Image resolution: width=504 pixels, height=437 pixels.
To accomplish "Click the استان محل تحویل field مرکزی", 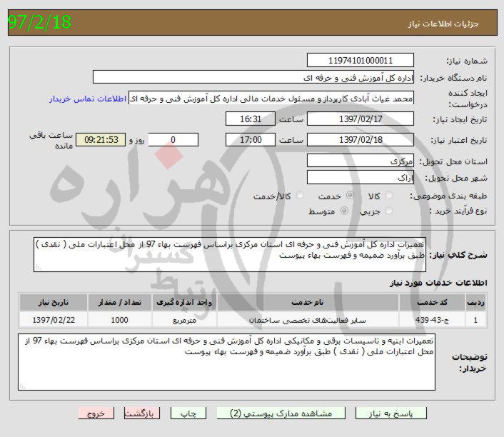I will pyautogui.click(x=361, y=161).
